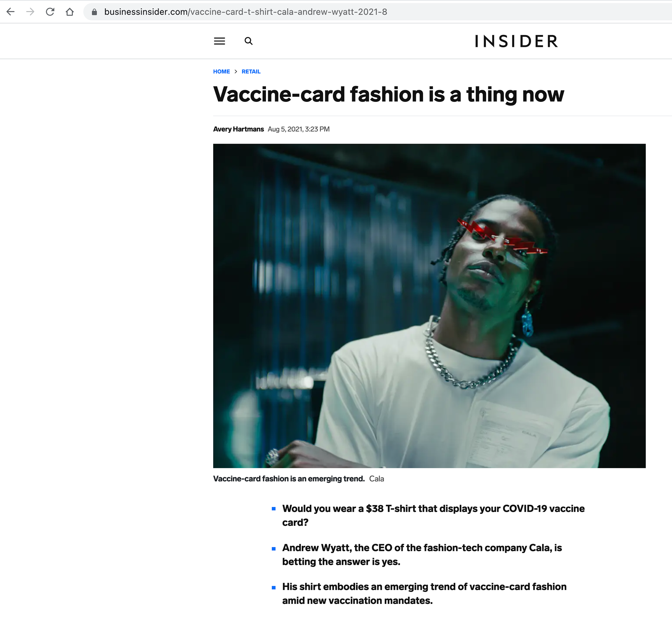Open the hamburger navigation menu
Screen dimensions: 672x619
(x=219, y=41)
